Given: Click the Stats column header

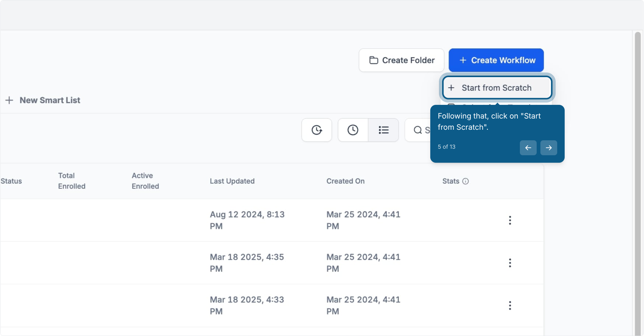Looking at the screenshot, I should pos(451,181).
